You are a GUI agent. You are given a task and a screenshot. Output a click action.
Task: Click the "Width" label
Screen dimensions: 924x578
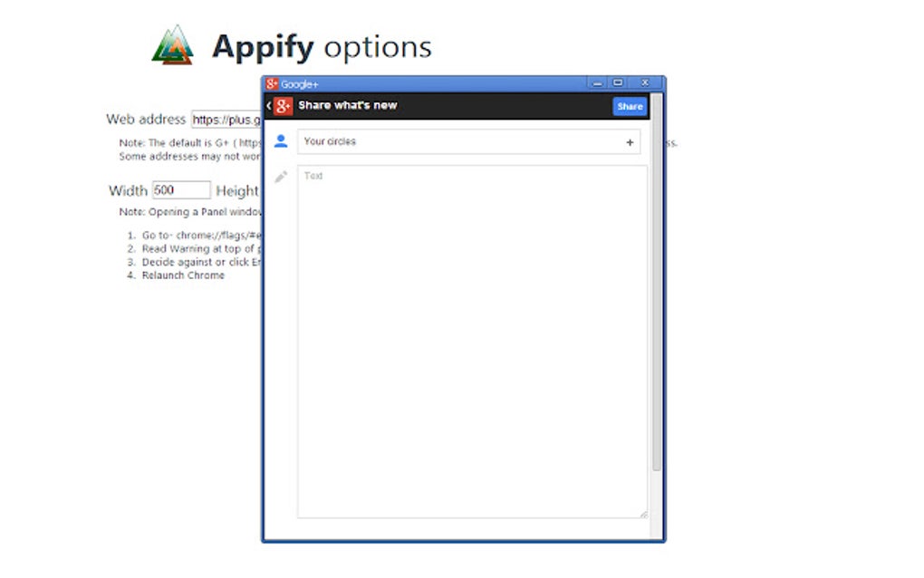(x=128, y=191)
